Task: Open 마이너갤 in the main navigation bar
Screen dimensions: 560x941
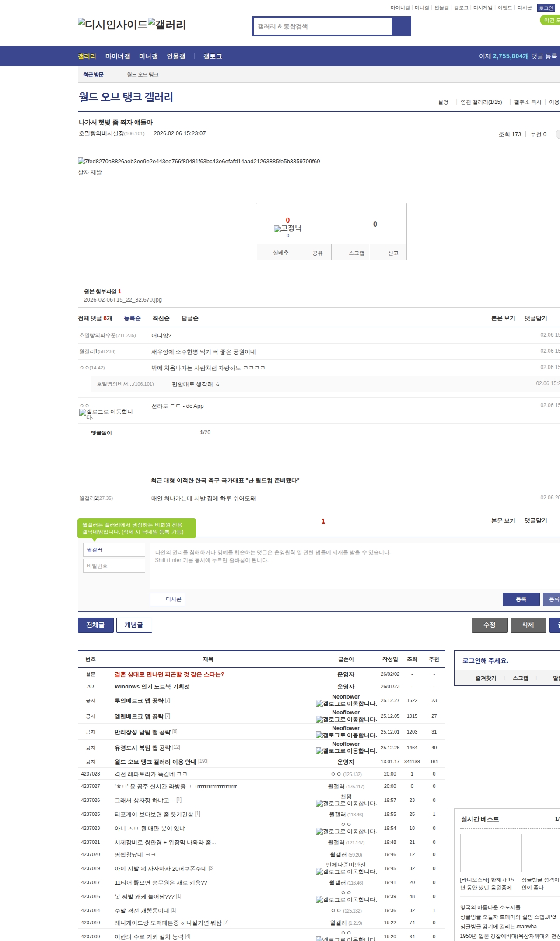Action: pyautogui.click(x=117, y=56)
